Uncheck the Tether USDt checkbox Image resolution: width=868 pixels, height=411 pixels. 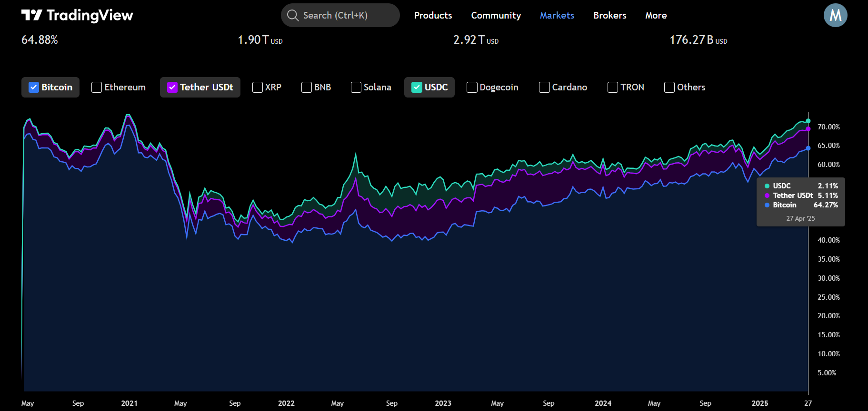(x=172, y=87)
